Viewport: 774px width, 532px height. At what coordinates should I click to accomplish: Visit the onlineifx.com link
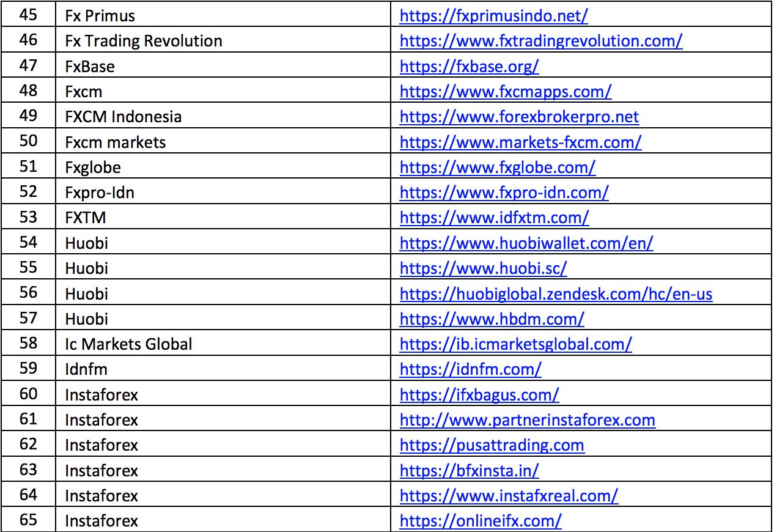click(x=481, y=521)
